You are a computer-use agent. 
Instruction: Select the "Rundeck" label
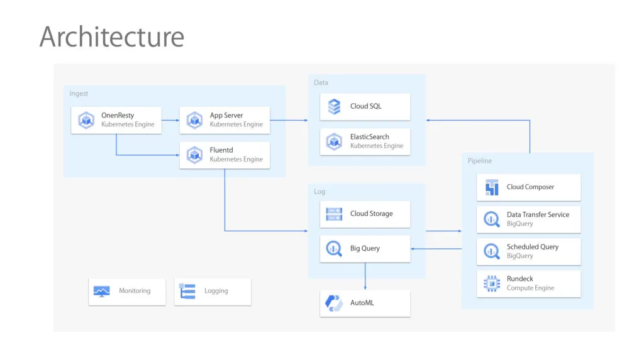click(x=520, y=278)
